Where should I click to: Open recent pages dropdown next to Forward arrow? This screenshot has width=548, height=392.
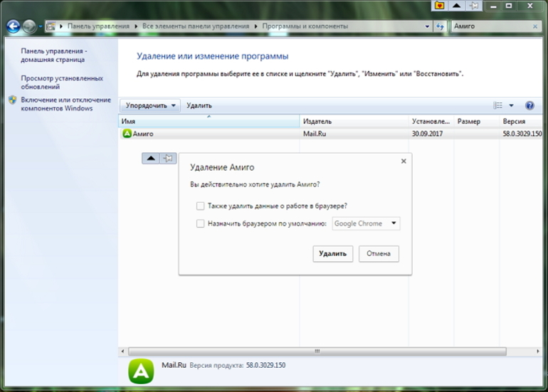tap(40, 26)
